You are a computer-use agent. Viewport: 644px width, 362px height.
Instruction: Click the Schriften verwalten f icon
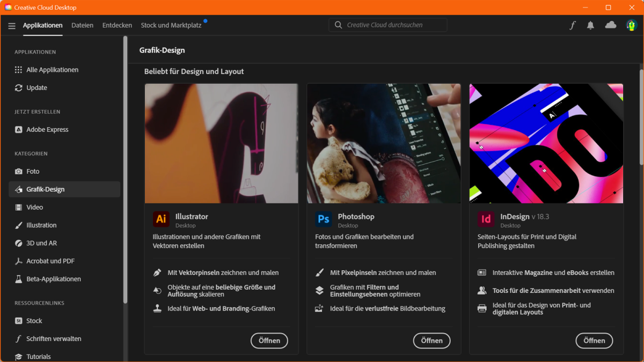pyautogui.click(x=19, y=339)
